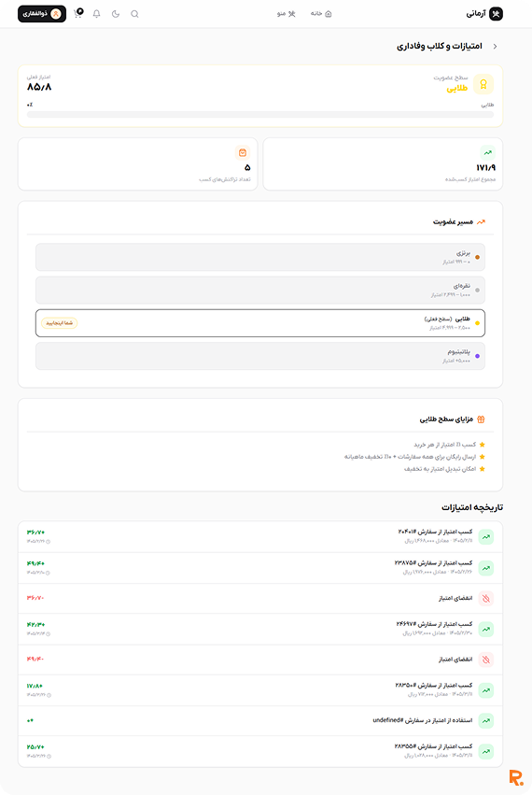Click earn icon for order #۲۸۳۵۵

click(486, 751)
